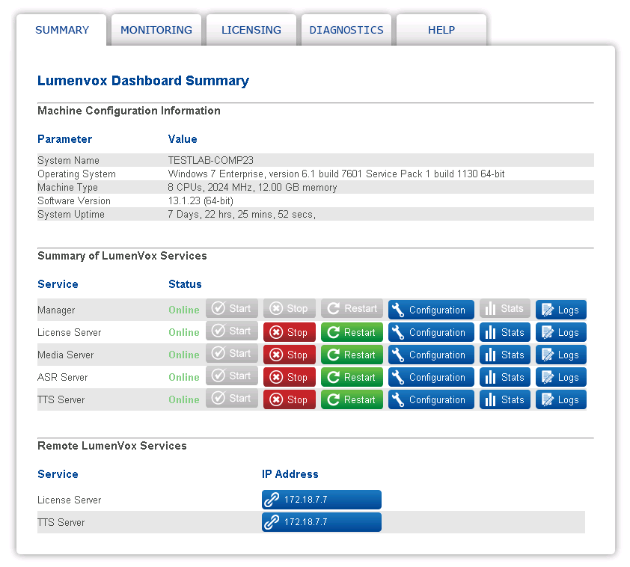Screen dimensions: 630x567
Task: Click the disabled Manager Stop button
Action: click(289, 309)
